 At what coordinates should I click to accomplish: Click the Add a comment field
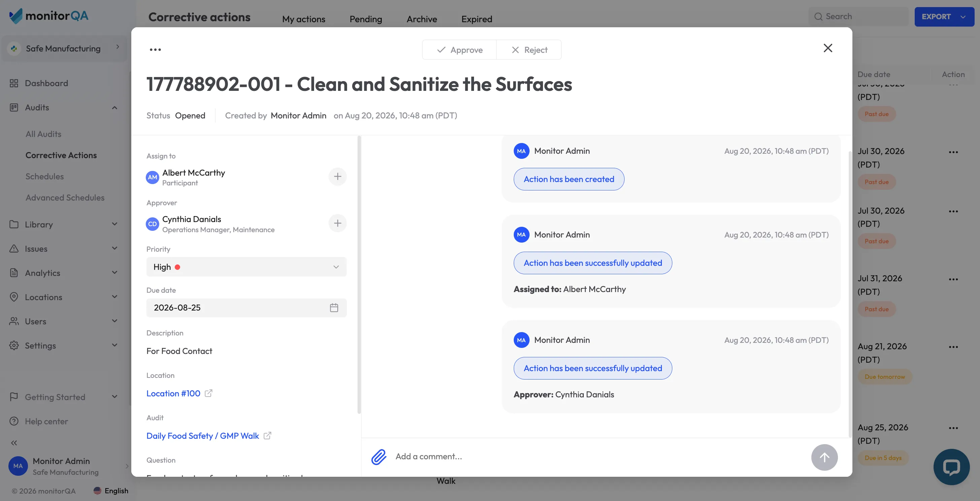click(599, 457)
